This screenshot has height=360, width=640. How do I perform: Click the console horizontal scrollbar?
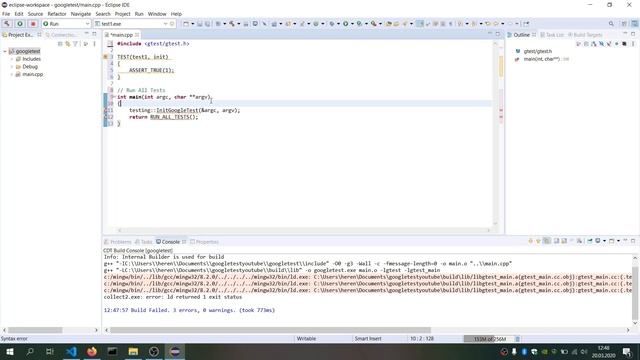point(270,330)
